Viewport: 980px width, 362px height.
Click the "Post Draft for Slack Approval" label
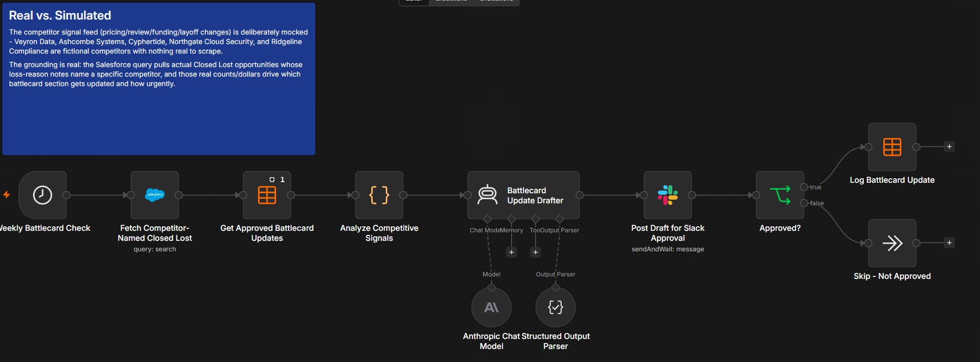[x=668, y=233]
